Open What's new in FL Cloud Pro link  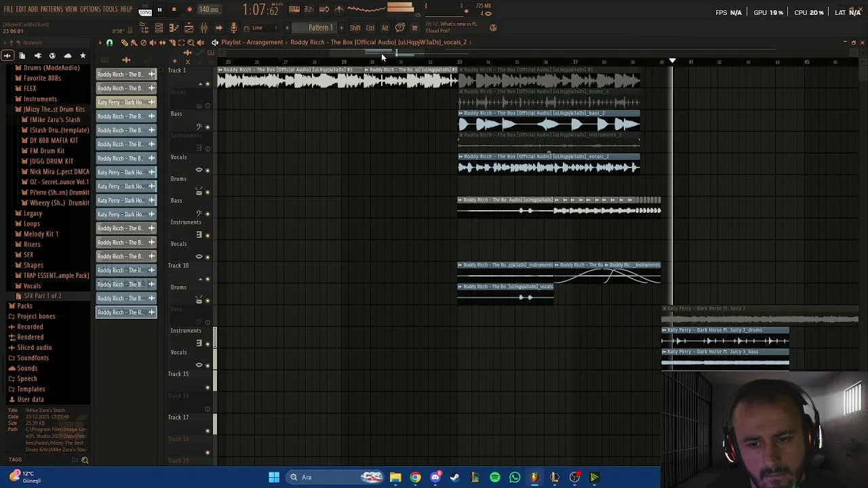[x=451, y=27]
